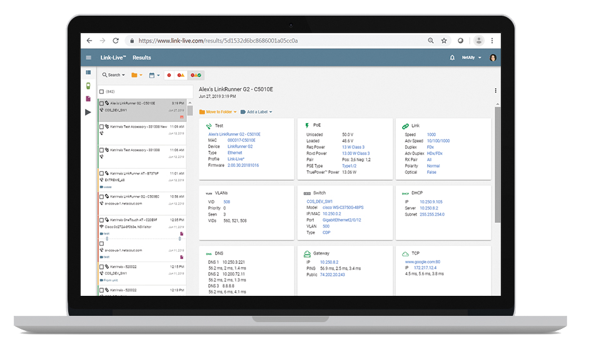Viewport: 589px width, 364px height.
Task: Click the user profile avatar photo
Action: [x=493, y=58]
